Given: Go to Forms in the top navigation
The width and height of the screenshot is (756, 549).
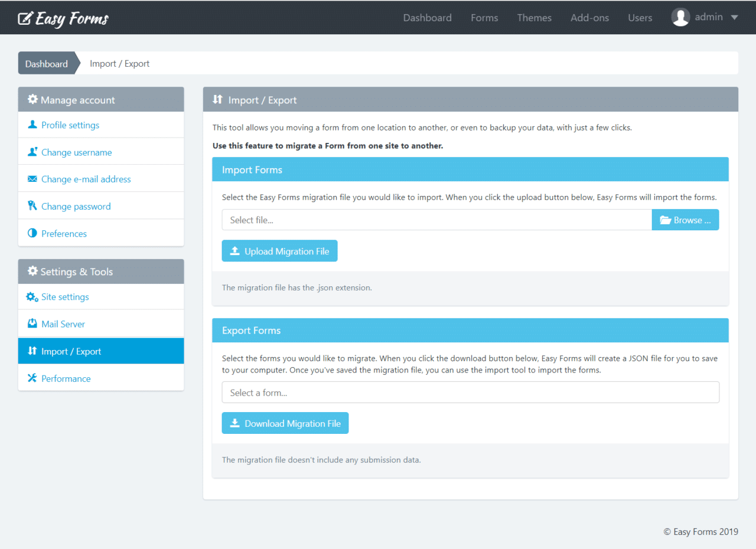Looking at the screenshot, I should 484,18.
